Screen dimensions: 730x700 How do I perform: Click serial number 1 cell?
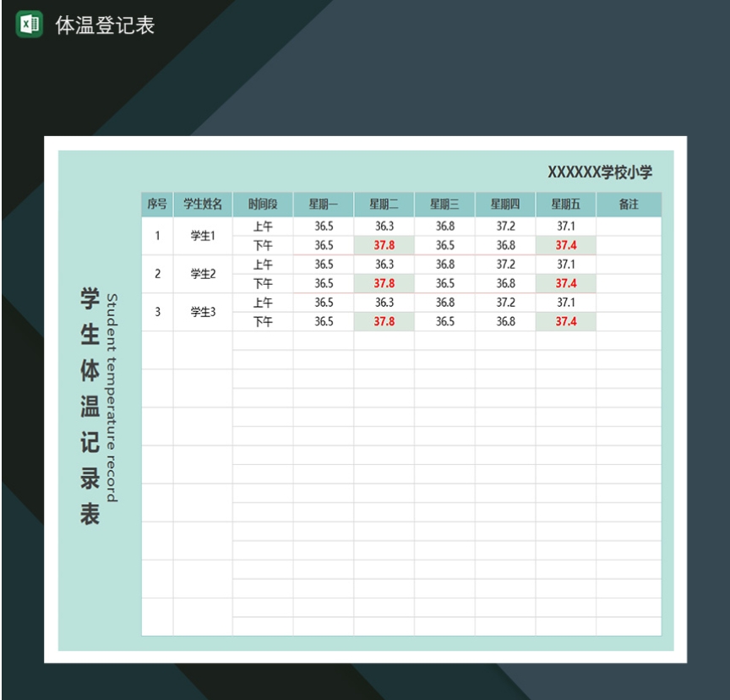point(157,236)
